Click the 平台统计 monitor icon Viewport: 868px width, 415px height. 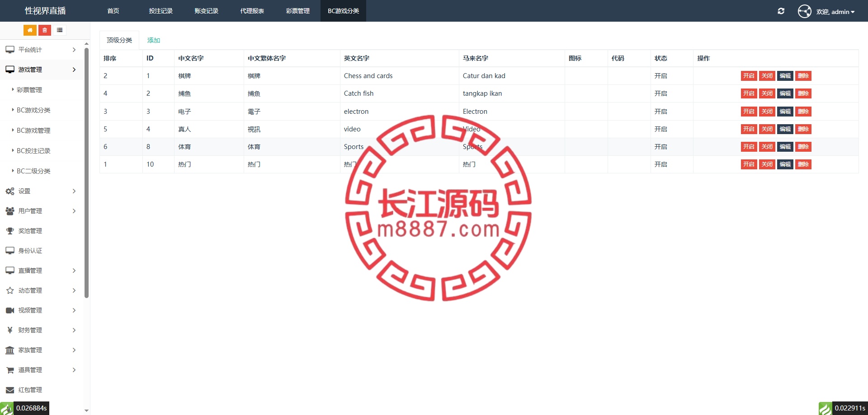[x=10, y=50]
